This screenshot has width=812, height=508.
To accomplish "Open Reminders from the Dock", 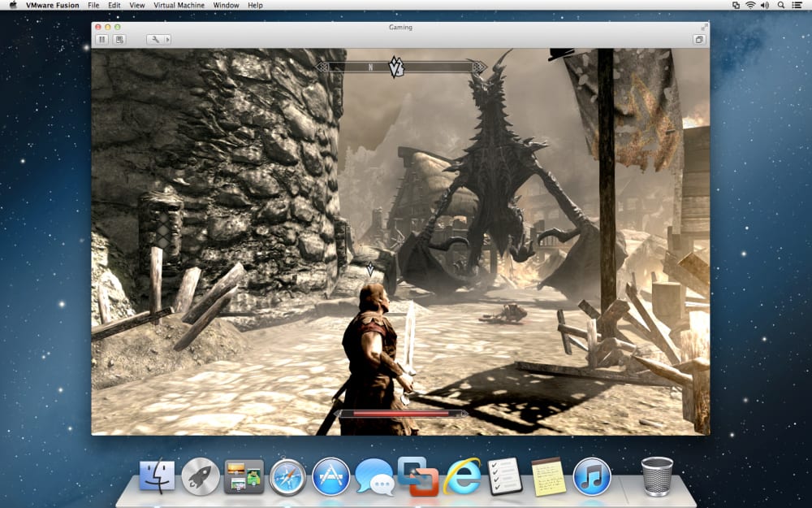I will tap(505, 475).
